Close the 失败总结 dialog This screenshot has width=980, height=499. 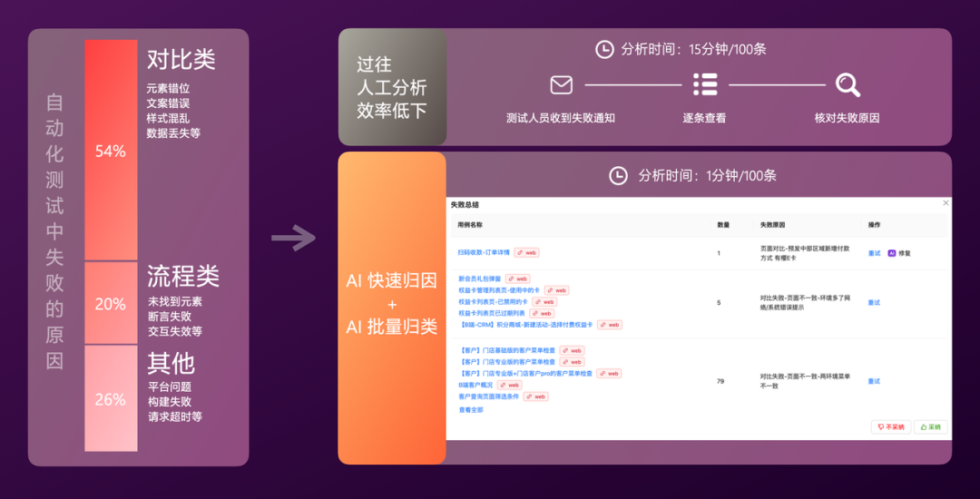click(946, 204)
